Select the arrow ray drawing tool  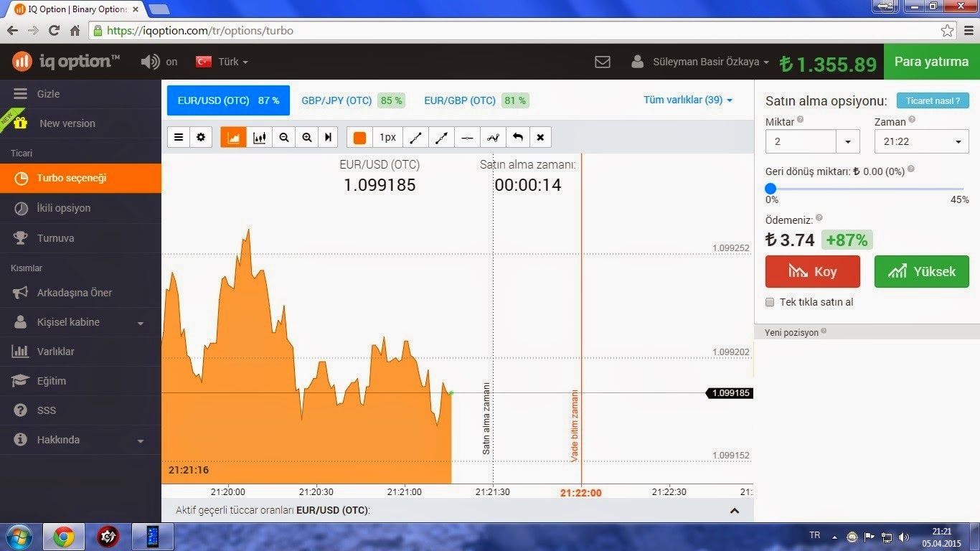[x=441, y=137]
